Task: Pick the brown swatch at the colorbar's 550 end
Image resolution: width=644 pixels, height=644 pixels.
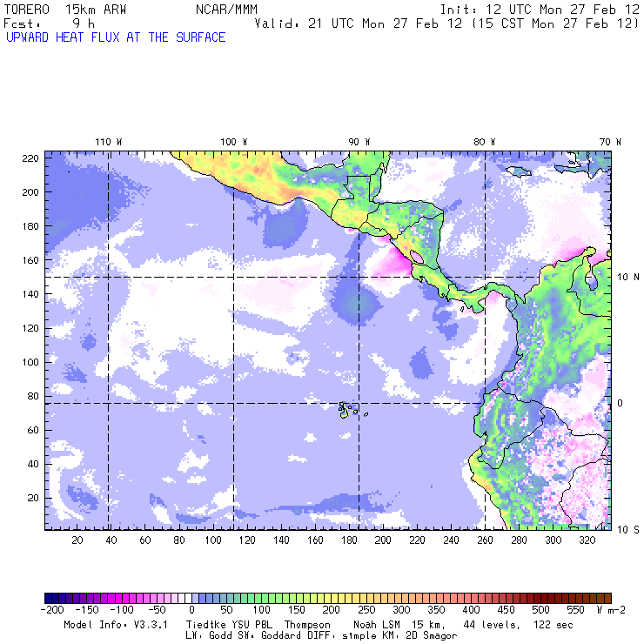Action: coord(607,598)
